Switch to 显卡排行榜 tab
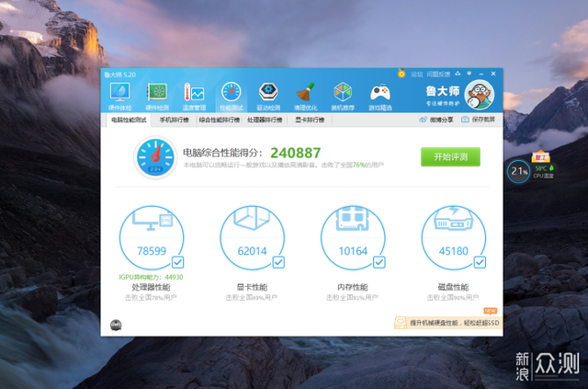 pyautogui.click(x=310, y=120)
